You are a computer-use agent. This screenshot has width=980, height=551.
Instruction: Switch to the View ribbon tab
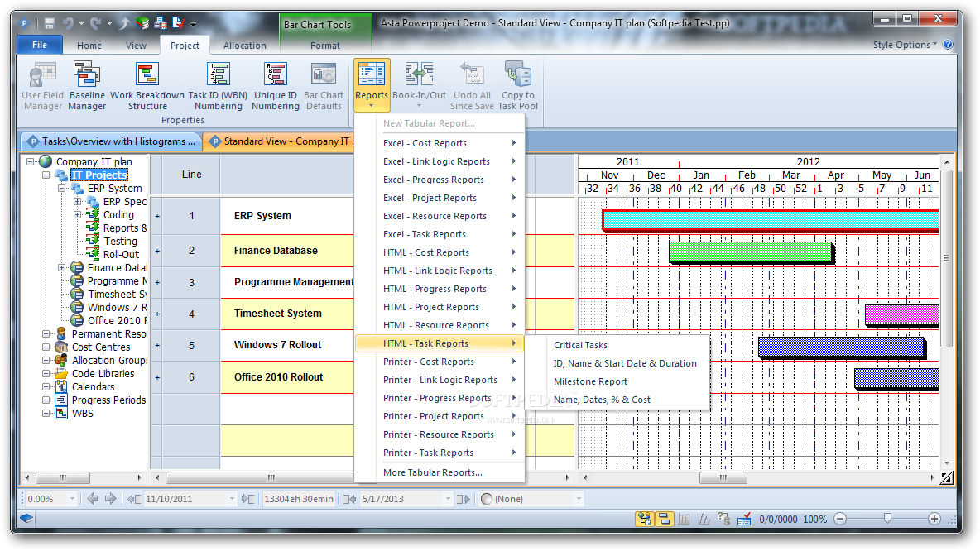point(136,46)
